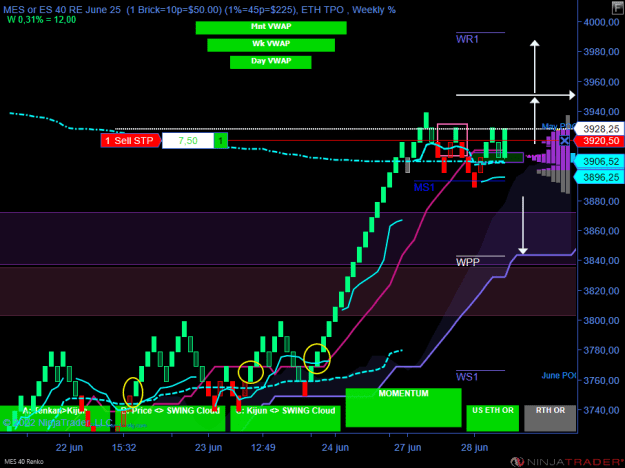Click the Kijun <> SWING Cloud label
Image resolution: width=625 pixels, height=468 pixels.
pos(285,411)
